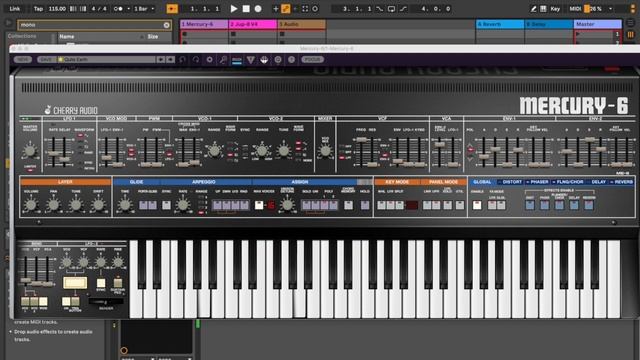This screenshot has height=360, width=640.
Task: Toggle the metronome icon in transport bar
Action: pos(118,9)
